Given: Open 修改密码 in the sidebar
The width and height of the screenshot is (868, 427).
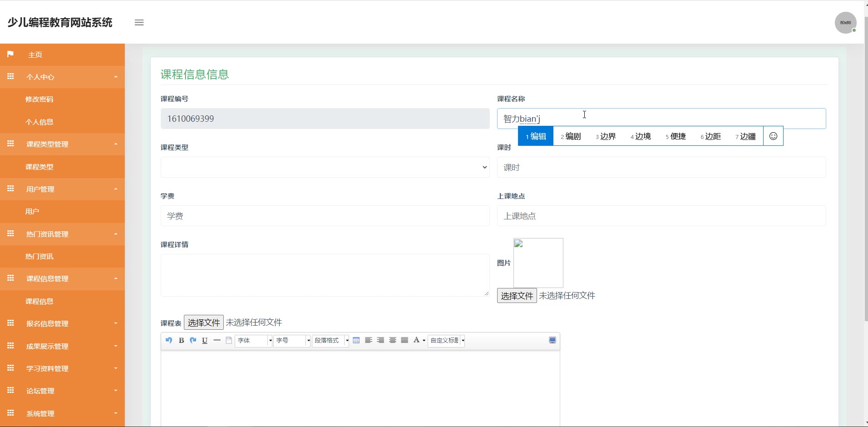Looking at the screenshot, I should tap(62, 99).
